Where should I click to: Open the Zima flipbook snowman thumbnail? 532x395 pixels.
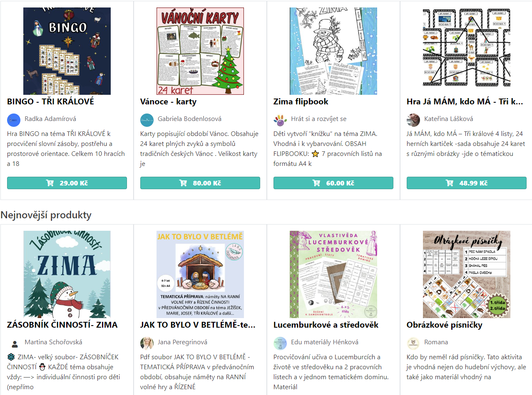333,51
